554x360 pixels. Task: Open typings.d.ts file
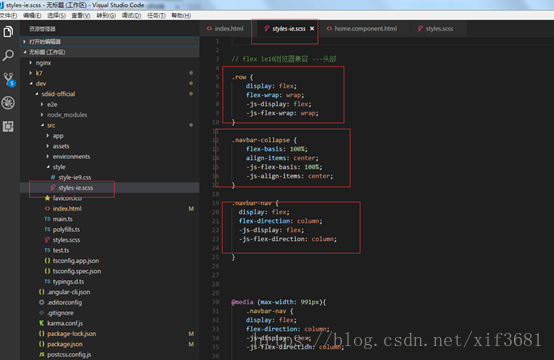(110, 282)
